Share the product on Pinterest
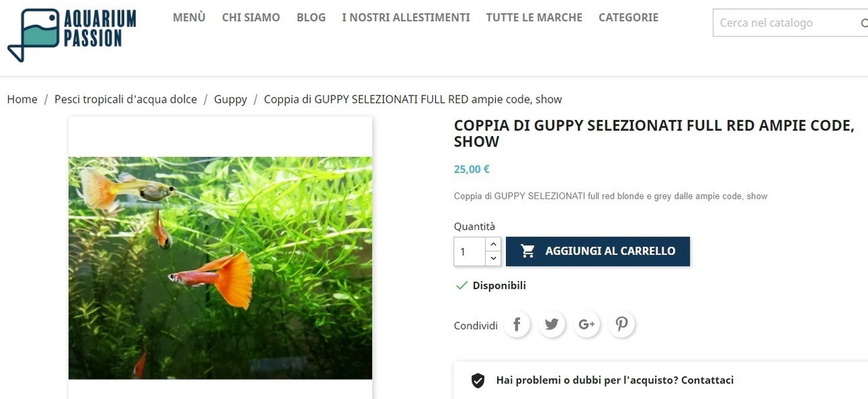Image resolution: width=868 pixels, height=399 pixels. [x=622, y=324]
